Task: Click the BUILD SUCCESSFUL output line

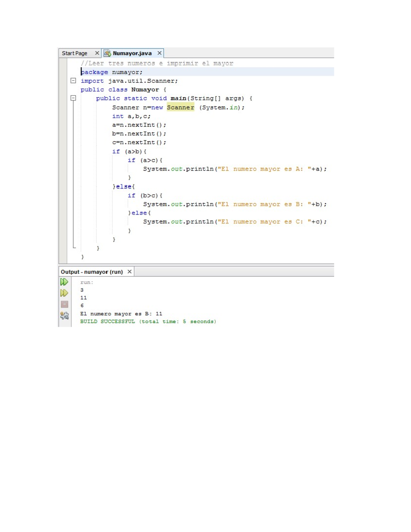Action: tap(148, 322)
